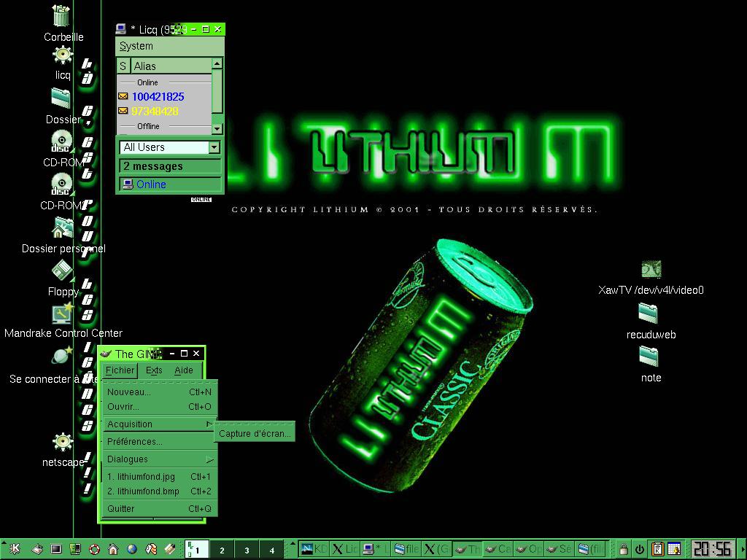Launch the terminal icon in the panel
Viewport: 747px width, 560px height.
coord(56,549)
